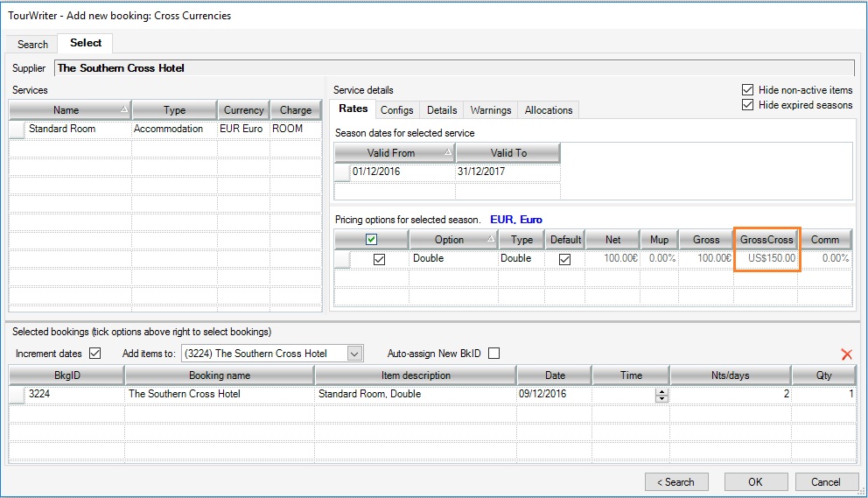
Task: Sort services by the Name column header
Action: (x=66, y=110)
